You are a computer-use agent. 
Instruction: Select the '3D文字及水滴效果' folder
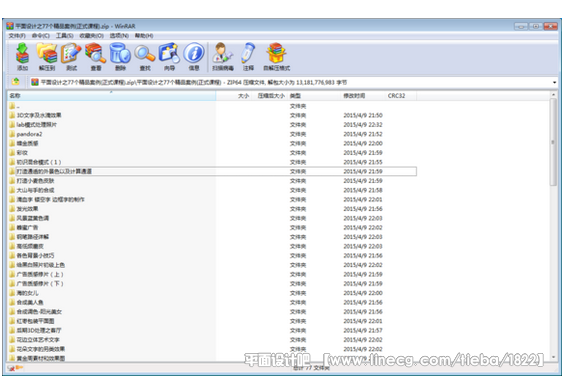212,115
